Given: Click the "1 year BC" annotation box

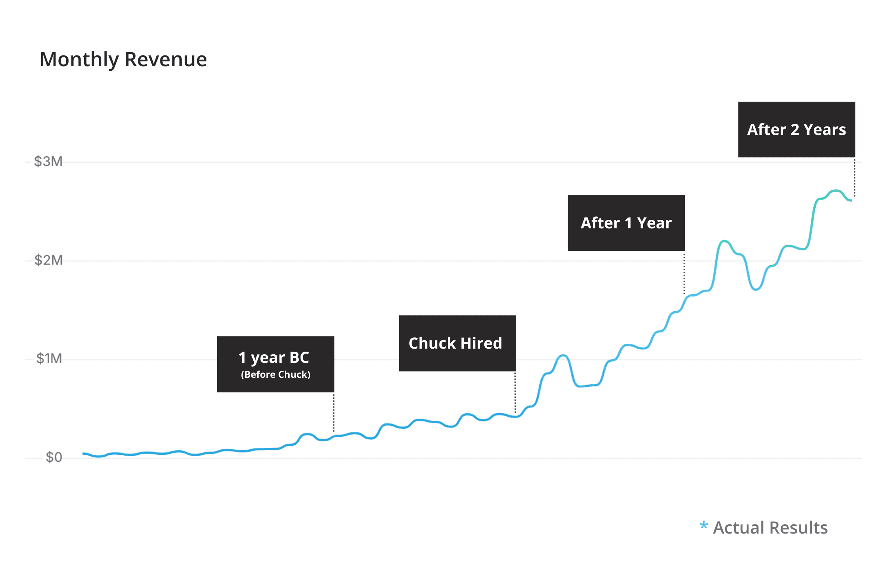Looking at the screenshot, I should click(x=275, y=364).
